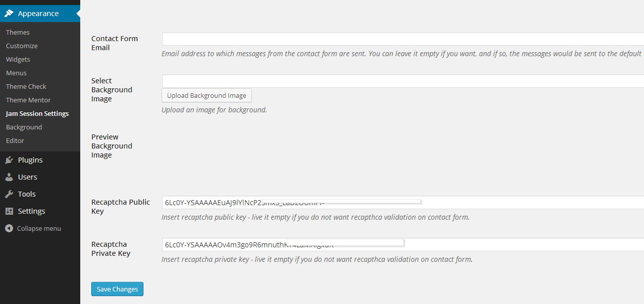Select Menus in Appearance submenu
Viewport: 644px width, 304px height.
click(x=17, y=73)
